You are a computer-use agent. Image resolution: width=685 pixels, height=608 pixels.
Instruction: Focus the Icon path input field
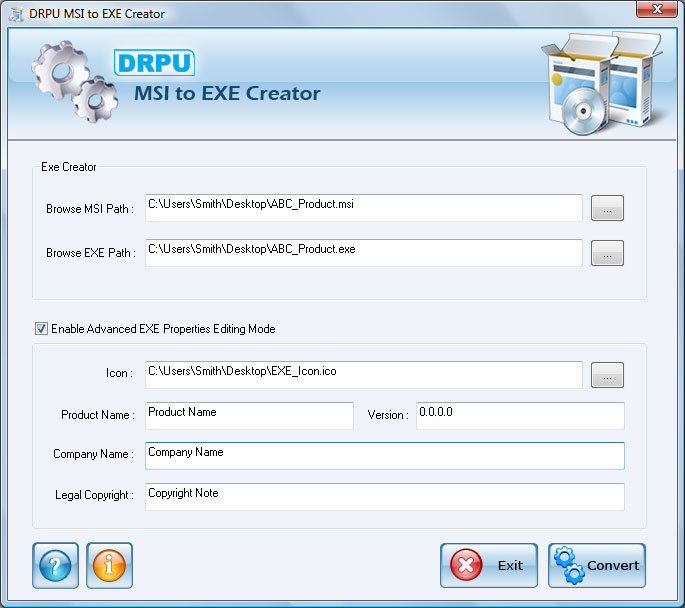(x=363, y=375)
